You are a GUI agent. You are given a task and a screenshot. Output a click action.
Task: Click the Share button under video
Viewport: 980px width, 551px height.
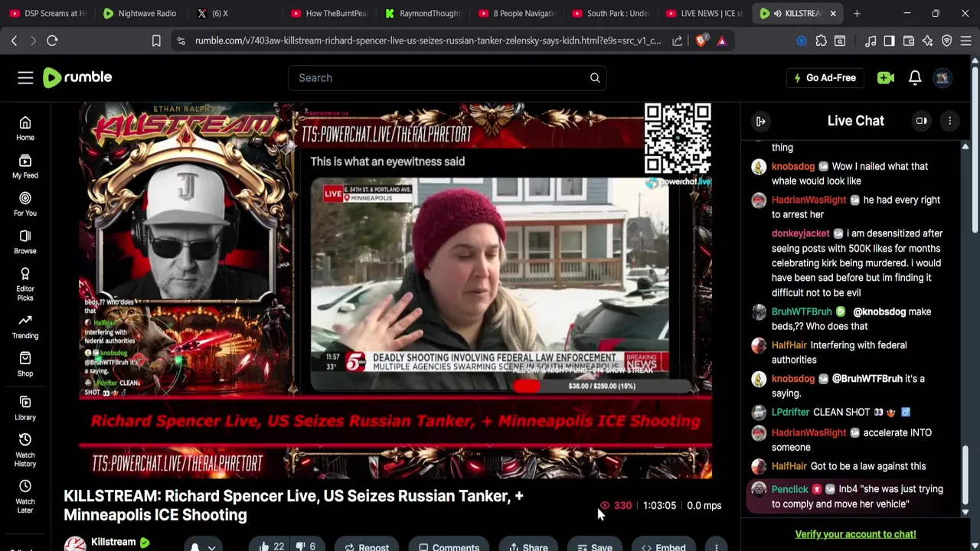coord(529,546)
